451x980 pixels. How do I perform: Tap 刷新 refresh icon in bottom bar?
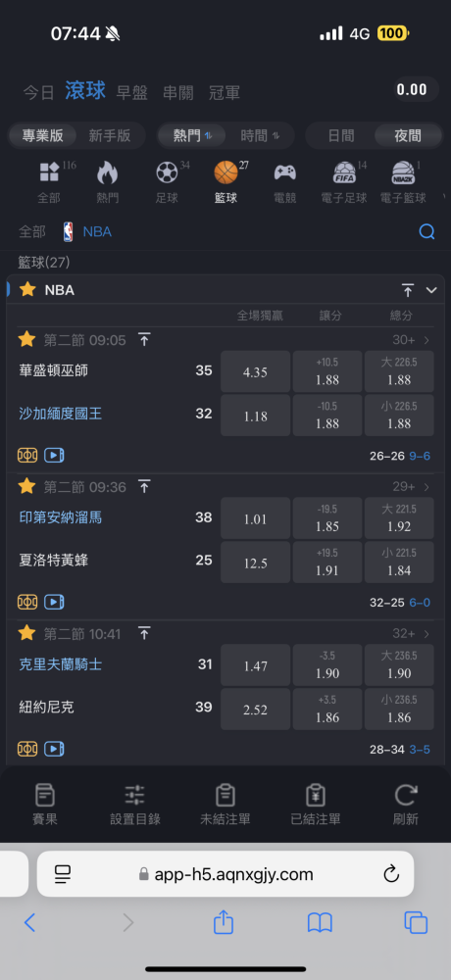pos(405,796)
